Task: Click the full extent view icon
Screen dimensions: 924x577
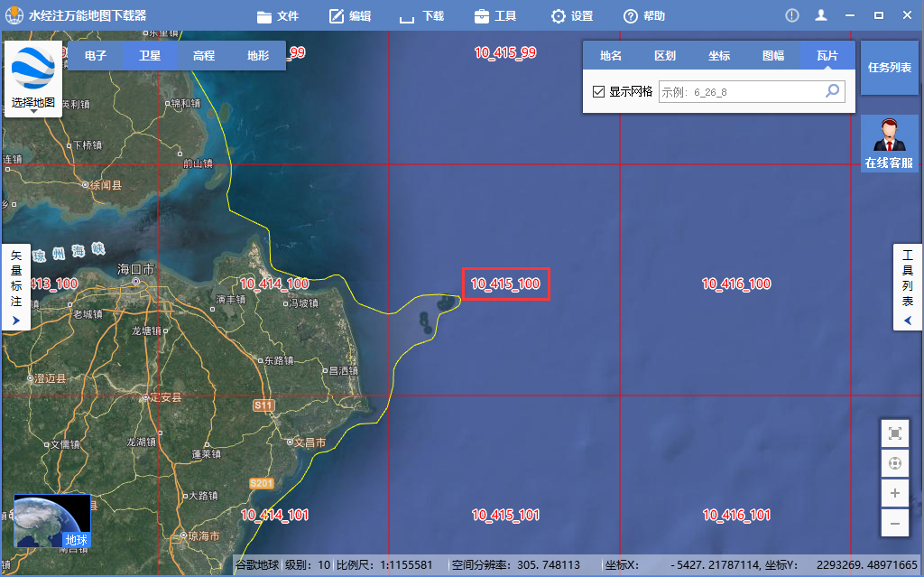Action: tap(894, 433)
